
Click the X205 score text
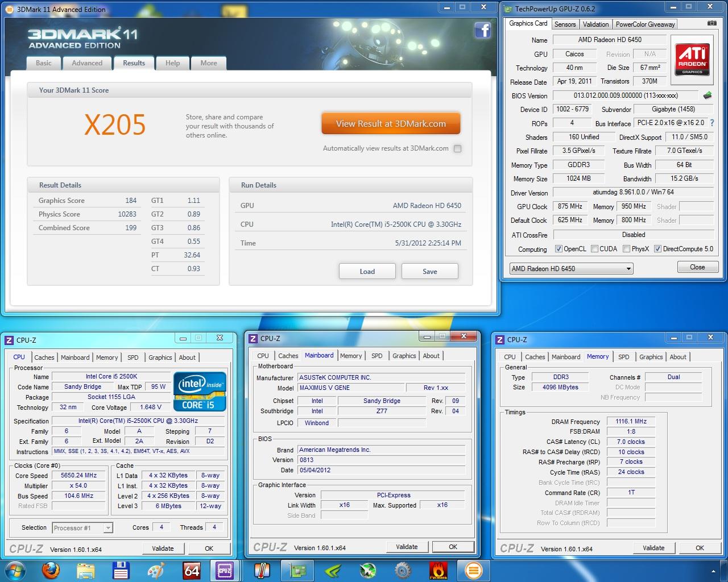tap(115, 124)
